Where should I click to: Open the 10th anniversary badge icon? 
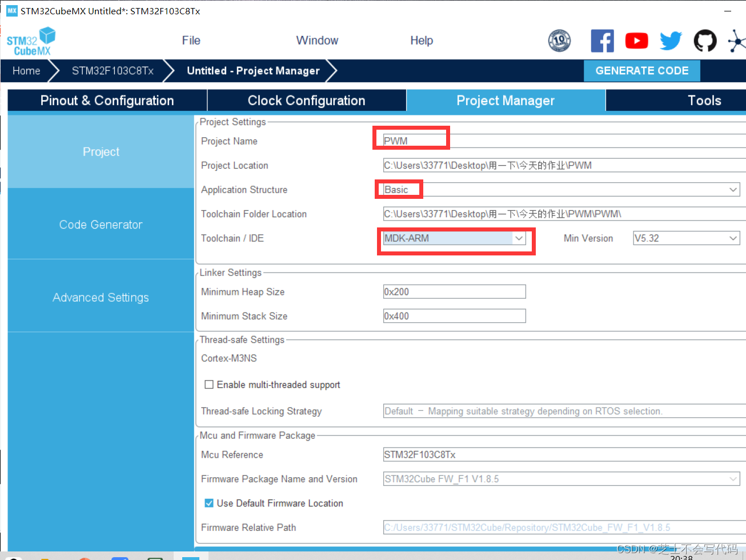(559, 41)
